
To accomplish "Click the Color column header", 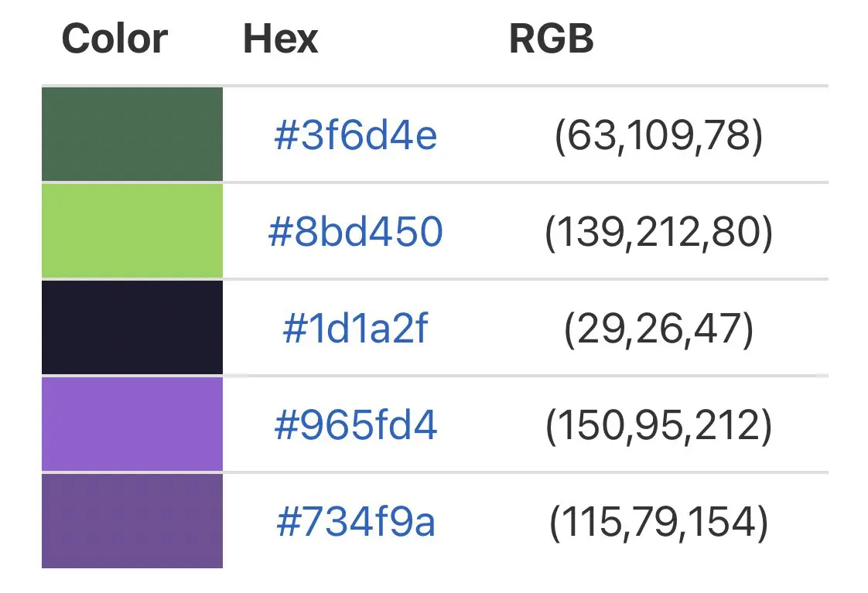I will pos(114,39).
